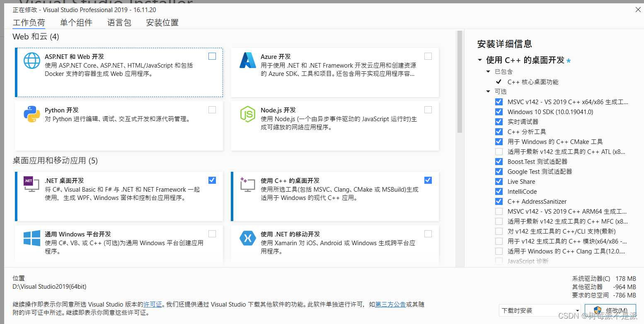This screenshot has width=644, height=324.
Task: Open the 下载时安装 dropdown
Action: [x=540, y=310]
